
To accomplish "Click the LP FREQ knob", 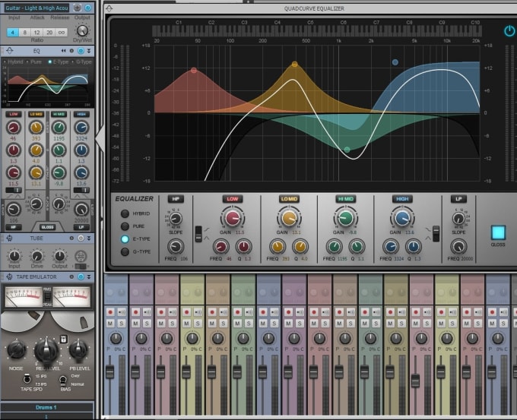I will click(x=458, y=246).
